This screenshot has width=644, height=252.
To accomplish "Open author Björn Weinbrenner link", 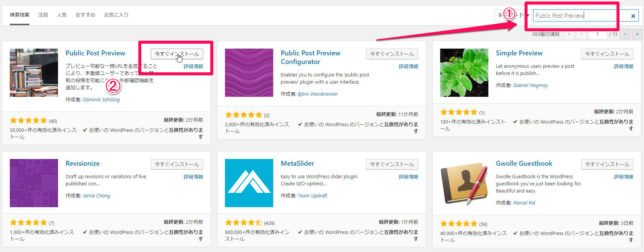I will 318,94.
